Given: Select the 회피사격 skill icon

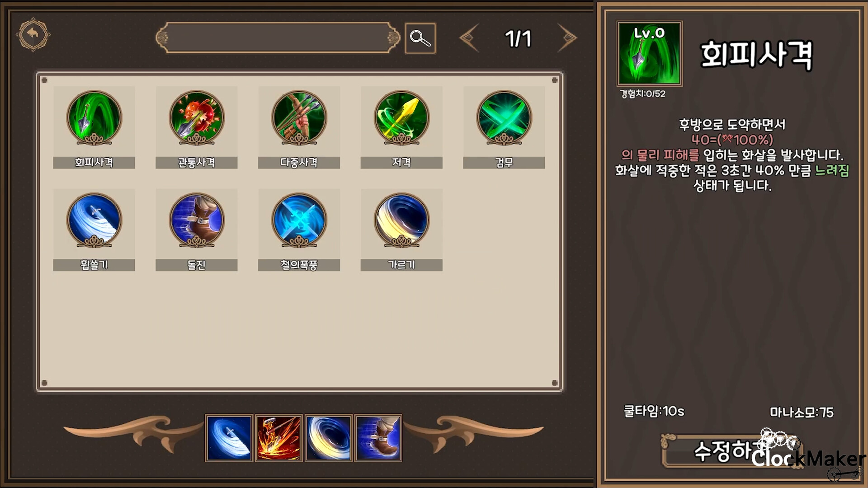Looking at the screenshot, I should pos(94,118).
